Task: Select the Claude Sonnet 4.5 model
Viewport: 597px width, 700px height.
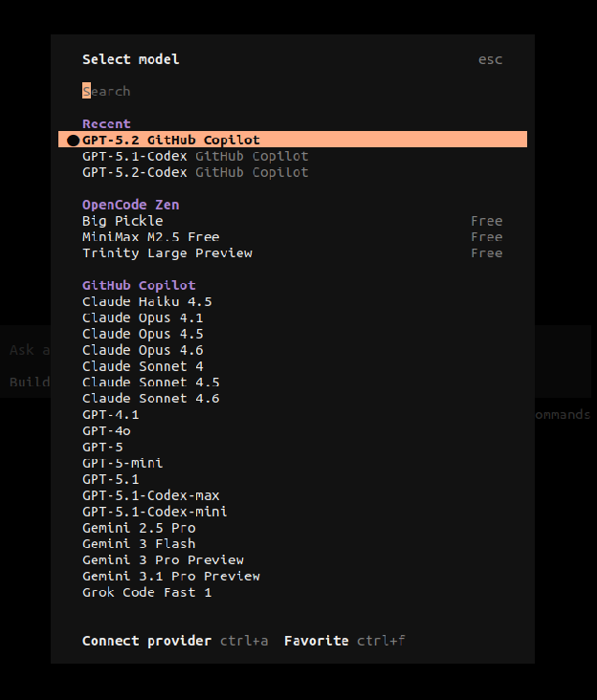Action: tap(150, 383)
